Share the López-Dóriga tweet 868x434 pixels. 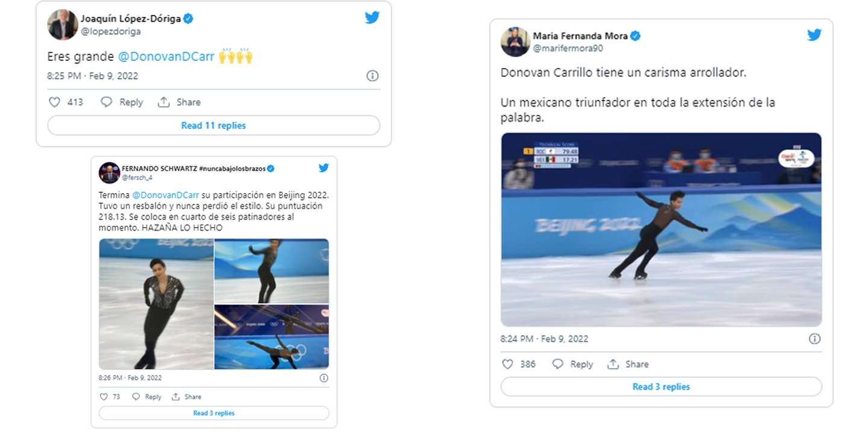point(180,102)
